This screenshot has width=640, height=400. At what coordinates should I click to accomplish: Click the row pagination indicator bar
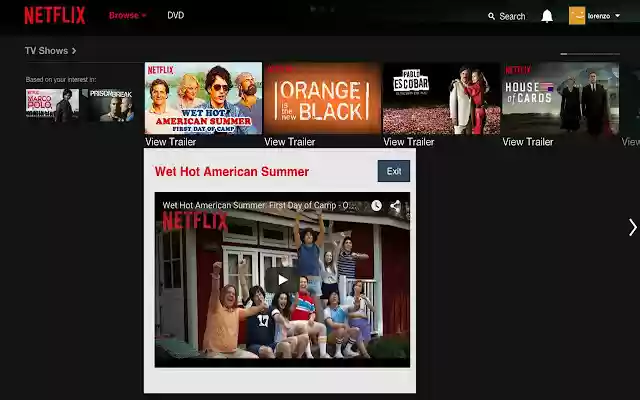[590, 54]
